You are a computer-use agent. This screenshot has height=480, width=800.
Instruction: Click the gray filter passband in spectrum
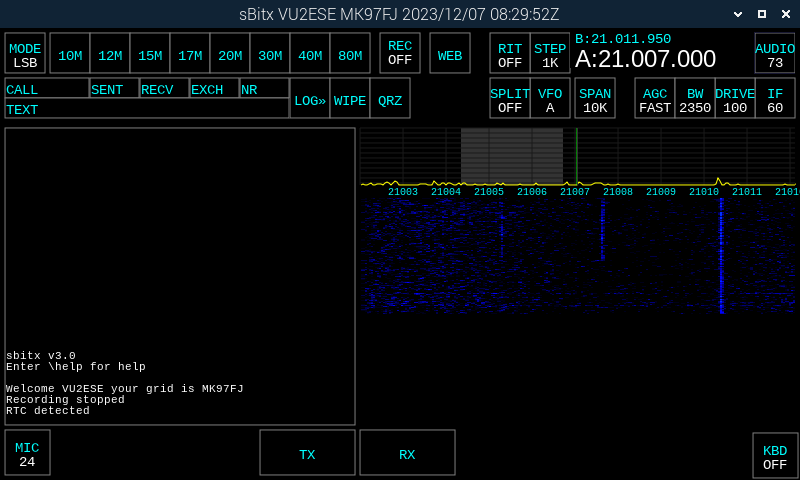coord(512,156)
